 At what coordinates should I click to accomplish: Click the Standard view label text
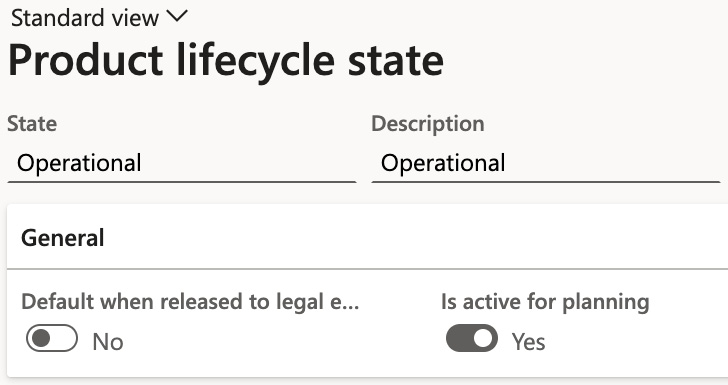point(85,18)
